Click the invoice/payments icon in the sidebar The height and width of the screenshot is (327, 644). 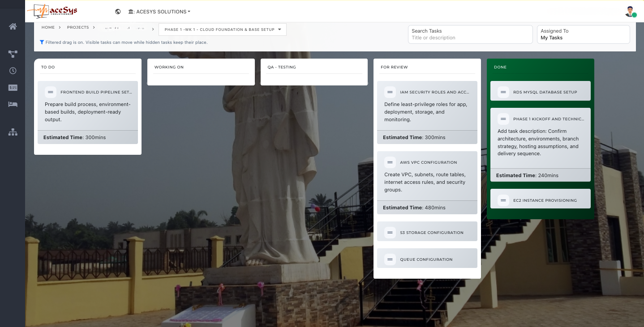13,87
